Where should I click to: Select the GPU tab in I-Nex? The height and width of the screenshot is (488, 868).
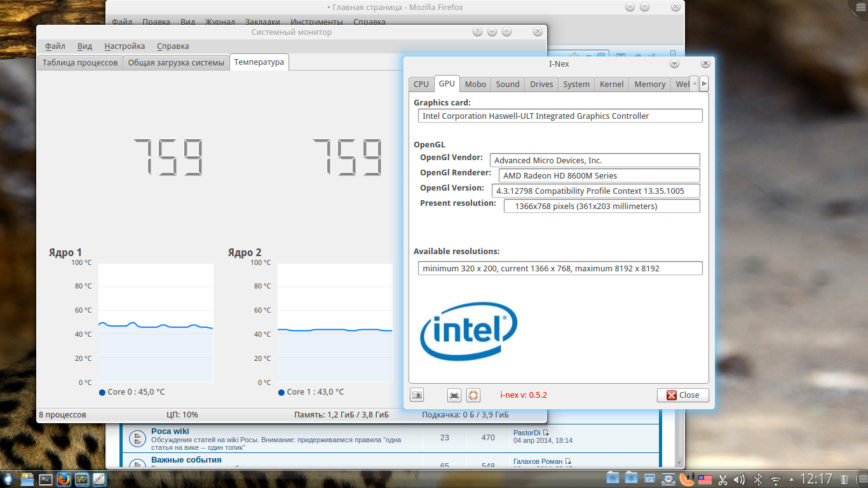(447, 83)
